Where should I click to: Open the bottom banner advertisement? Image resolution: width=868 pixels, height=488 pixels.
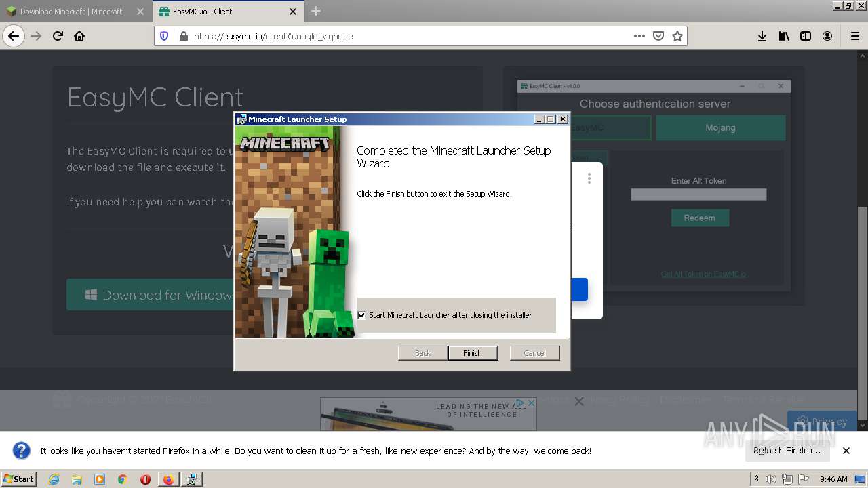(x=428, y=414)
